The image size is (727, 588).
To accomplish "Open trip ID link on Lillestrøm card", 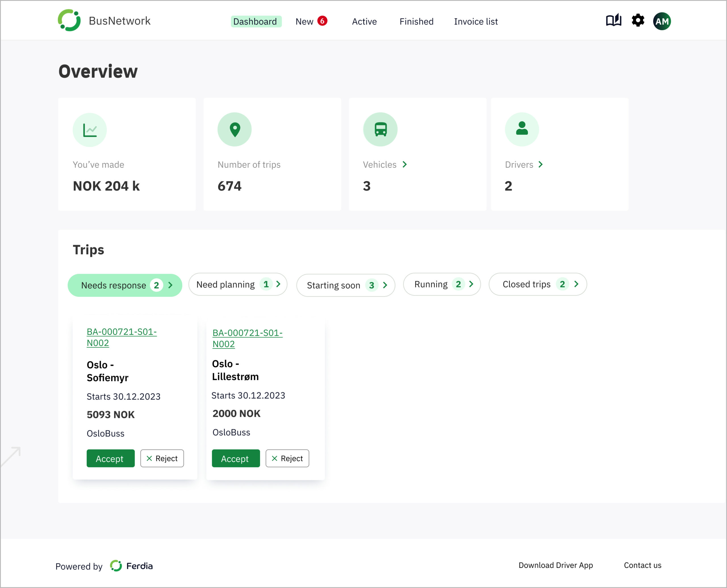I will [x=247, y=338].
